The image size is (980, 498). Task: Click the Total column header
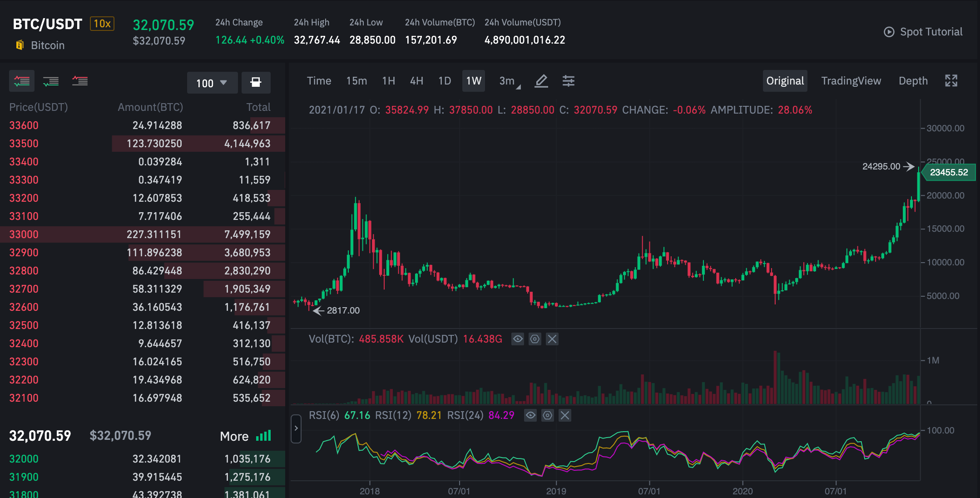coord(258,107)
